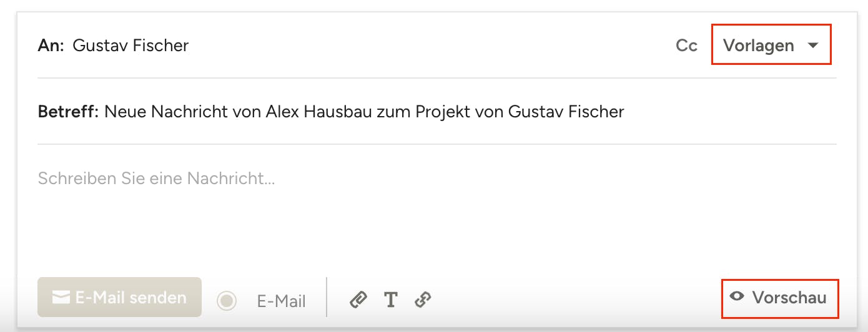
Task: Click the 'Betreff:' label
Action: pos(68,112)
